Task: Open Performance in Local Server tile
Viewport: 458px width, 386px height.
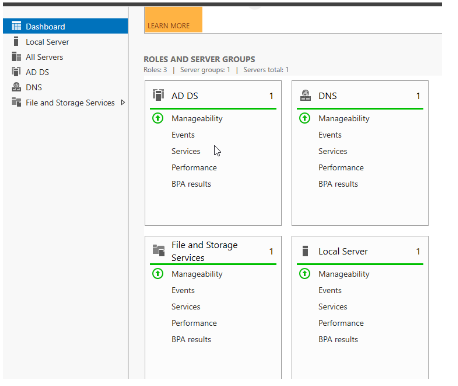Action: tap(341, 323)
